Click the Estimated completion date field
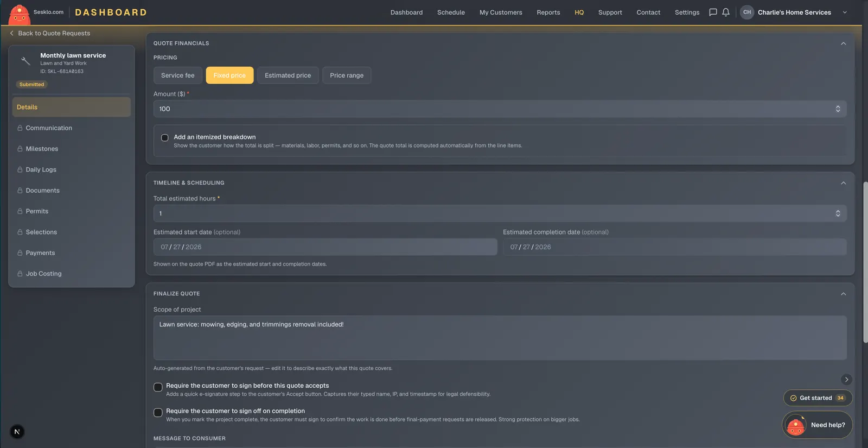Viewport: 868px width, 448px height. click(674, 247)
